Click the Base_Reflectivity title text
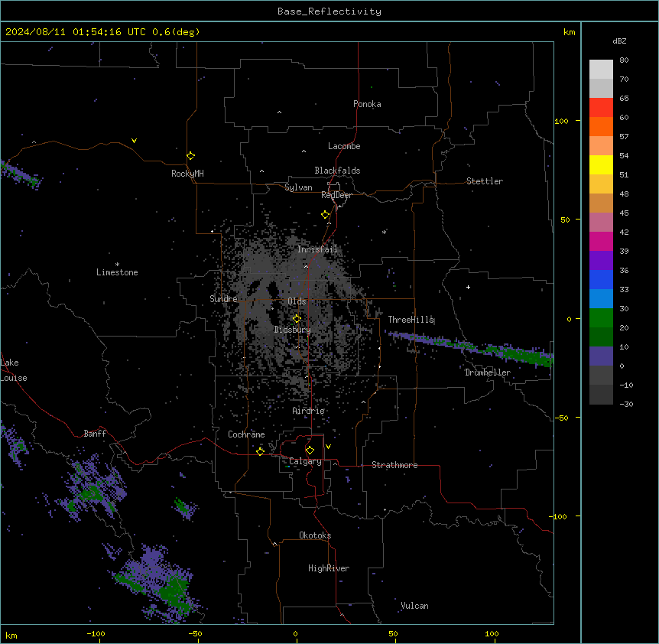Screen dimensions: 659x644 pos(329,11)
